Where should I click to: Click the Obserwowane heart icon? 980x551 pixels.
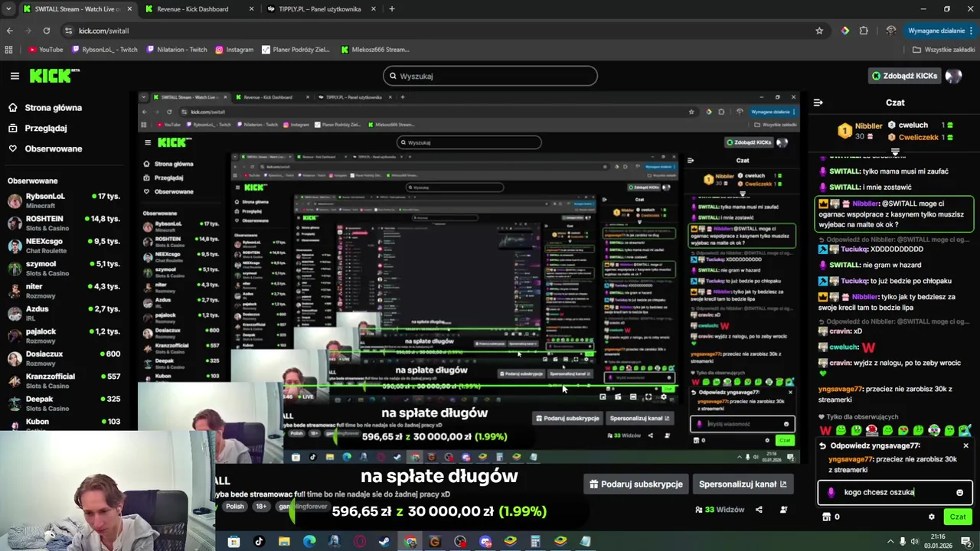pos(12,148)
